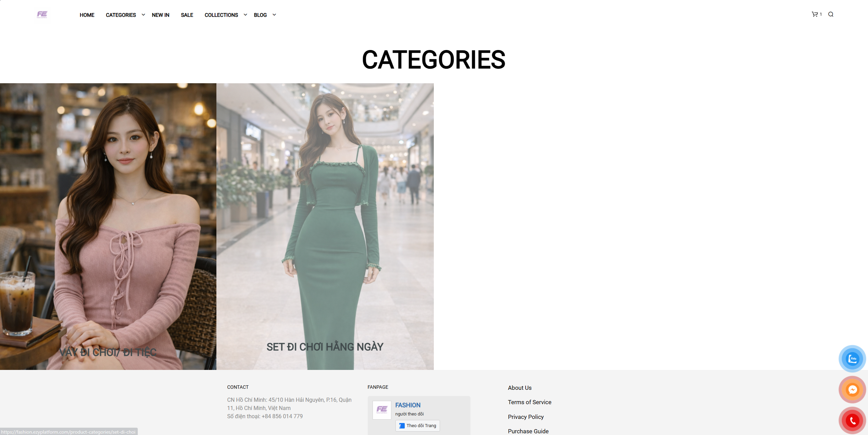Open the Privacy Policy link

tap(526, 417)
